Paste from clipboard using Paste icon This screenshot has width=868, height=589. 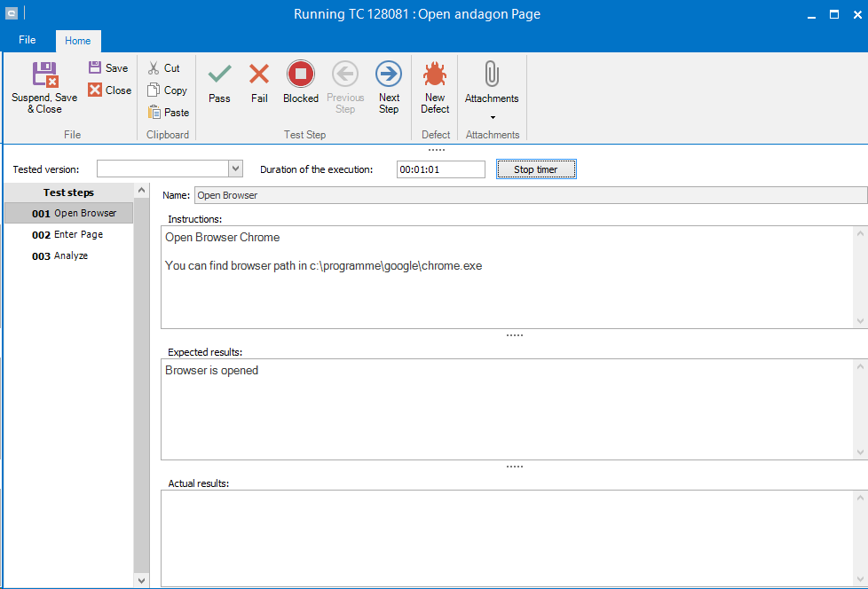(x=154, y=113)
